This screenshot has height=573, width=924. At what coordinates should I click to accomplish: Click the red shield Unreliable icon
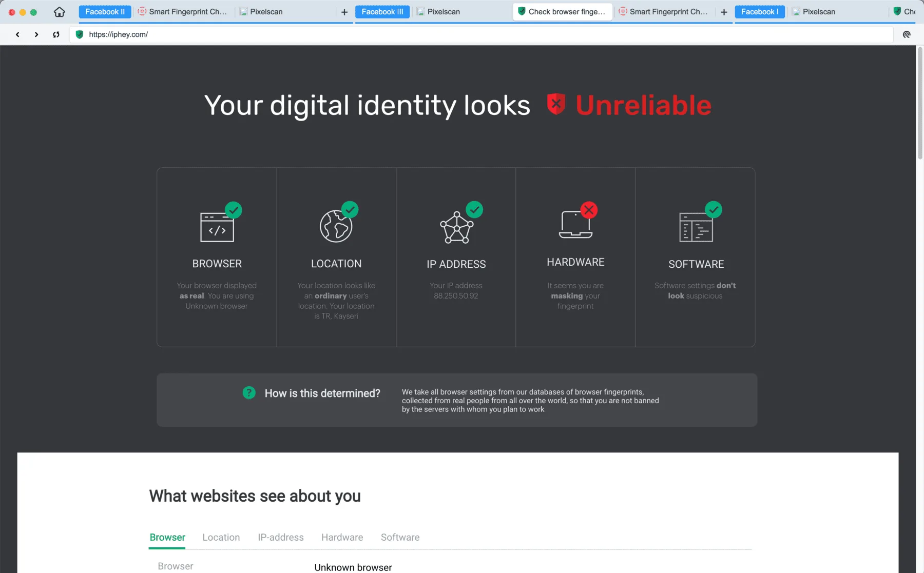(x=556, y=104)
